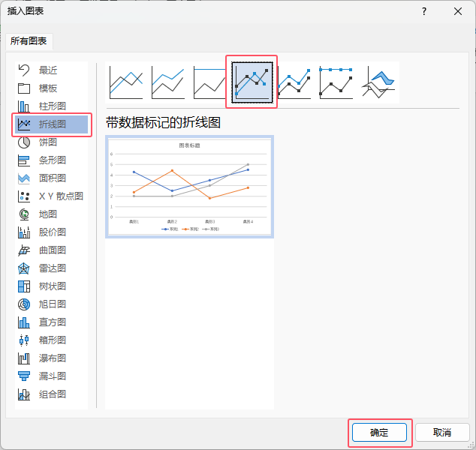476x450 pixels.
Task: Cancel the dialog with 取消
Action: tap(442, 433)
